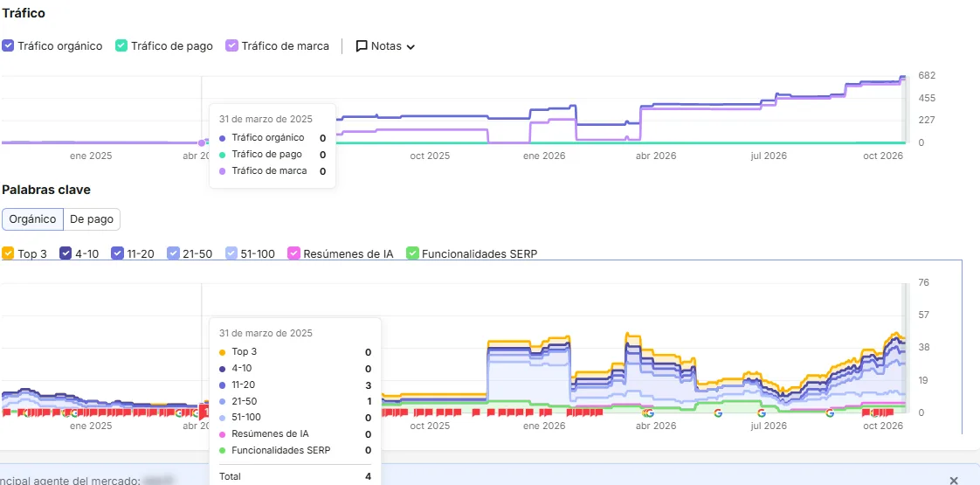Click the date in the traffic tooltip
This screenshot has height=485, width=980.
tap(266, 119)
